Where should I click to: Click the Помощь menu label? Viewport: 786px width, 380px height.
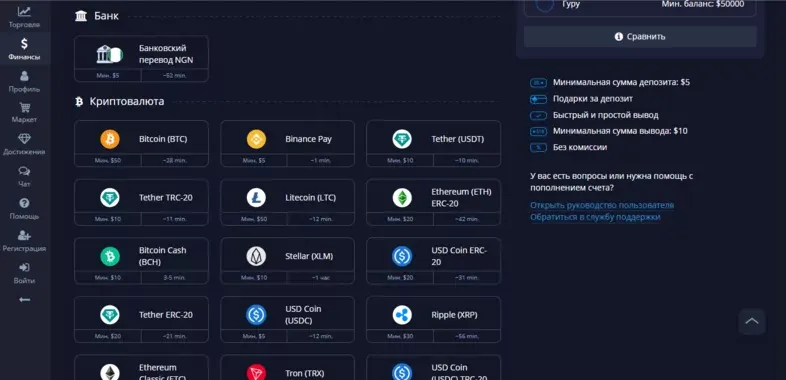coord(24,217)
